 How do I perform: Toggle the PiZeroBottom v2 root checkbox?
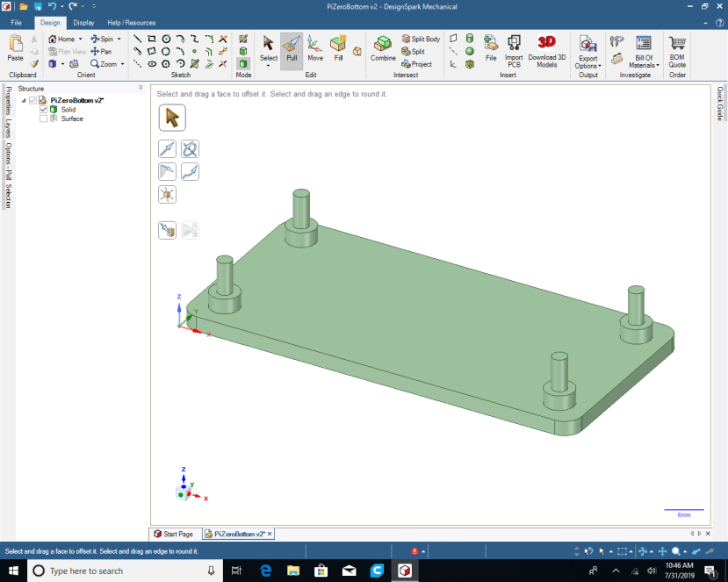click(x=32, y=100)
